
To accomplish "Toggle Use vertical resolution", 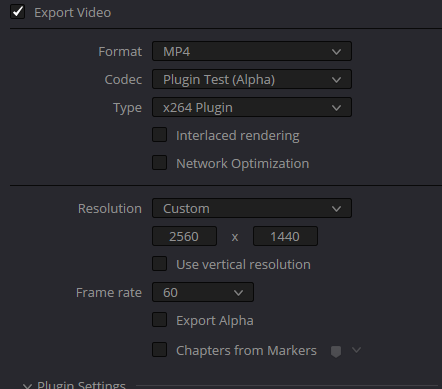I will click(159, 264).
